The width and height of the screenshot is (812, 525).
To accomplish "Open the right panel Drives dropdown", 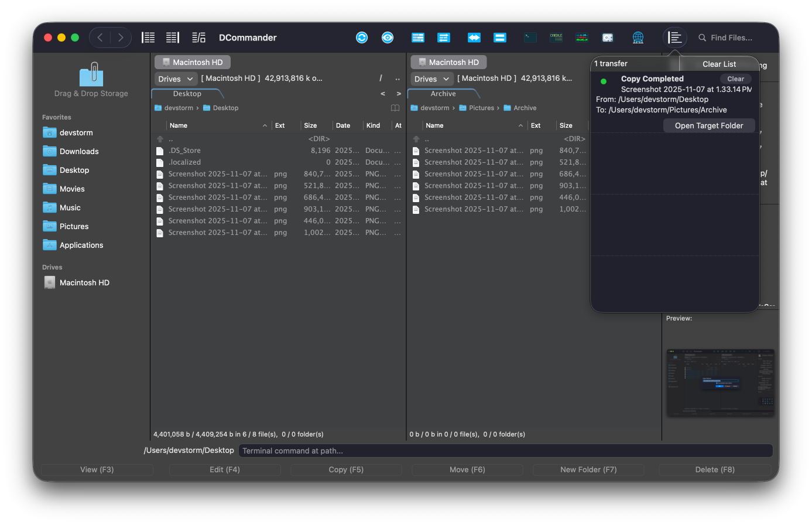I will tap(431, 79).
